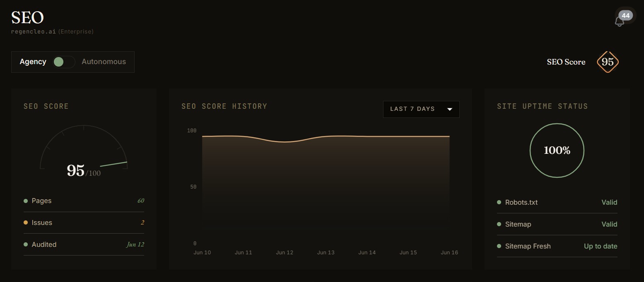Viewport: 644px width, 282px height.
Task: Click the 44 notification count badge
Action: point(625,16)
